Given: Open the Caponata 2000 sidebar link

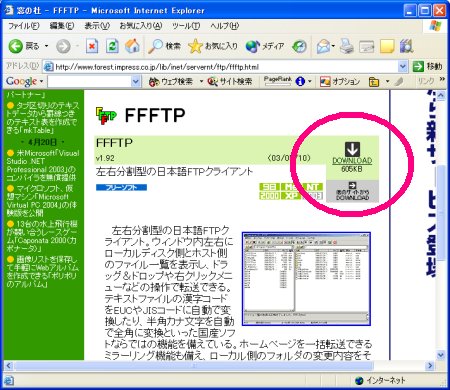Looking at the screenshot, I should click(x=41, y=236).
